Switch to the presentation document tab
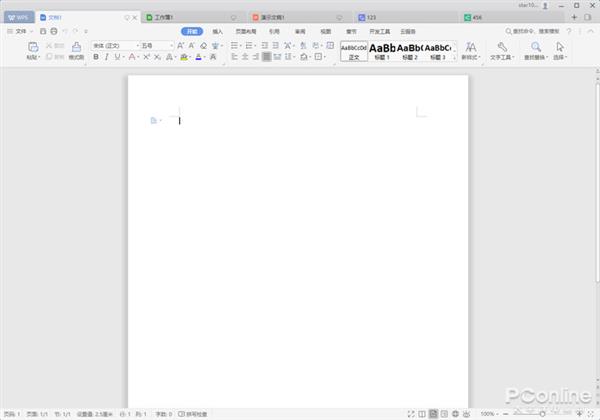This screenshot has height=420, width=600. [x=298, y=17]
